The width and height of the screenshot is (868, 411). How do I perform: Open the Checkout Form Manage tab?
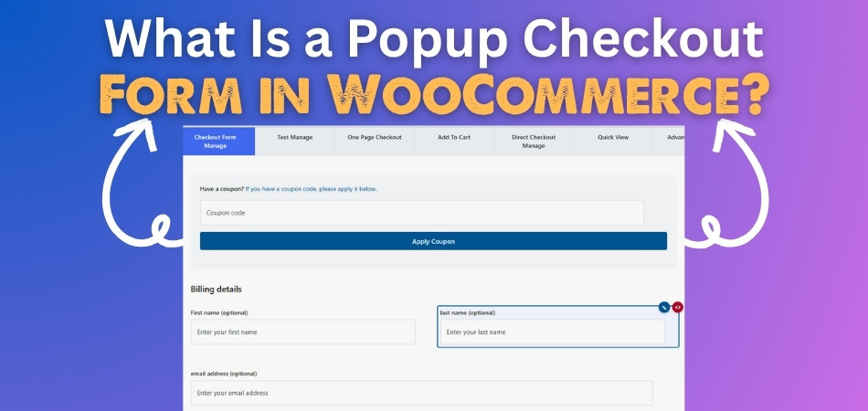pos(218,141)
